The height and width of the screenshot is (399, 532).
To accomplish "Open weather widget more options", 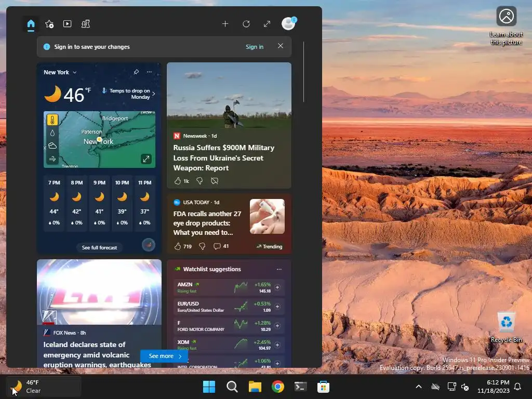I will click(x=149, y=72).
